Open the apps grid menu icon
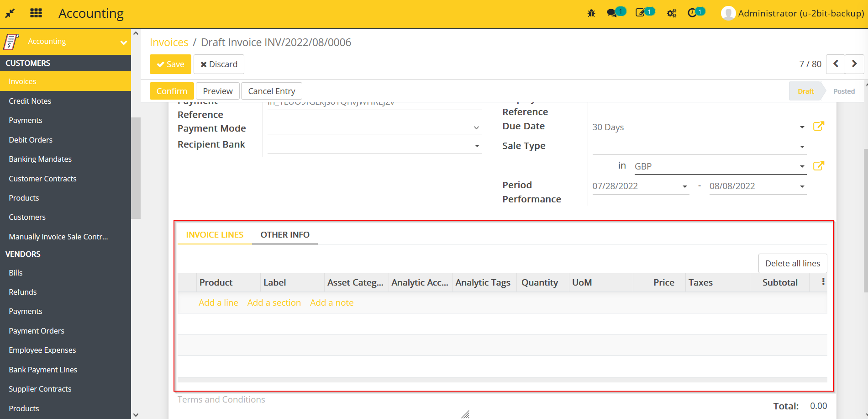Image resolution: width=868 pixels, height=419 pixels. point(36,13)
